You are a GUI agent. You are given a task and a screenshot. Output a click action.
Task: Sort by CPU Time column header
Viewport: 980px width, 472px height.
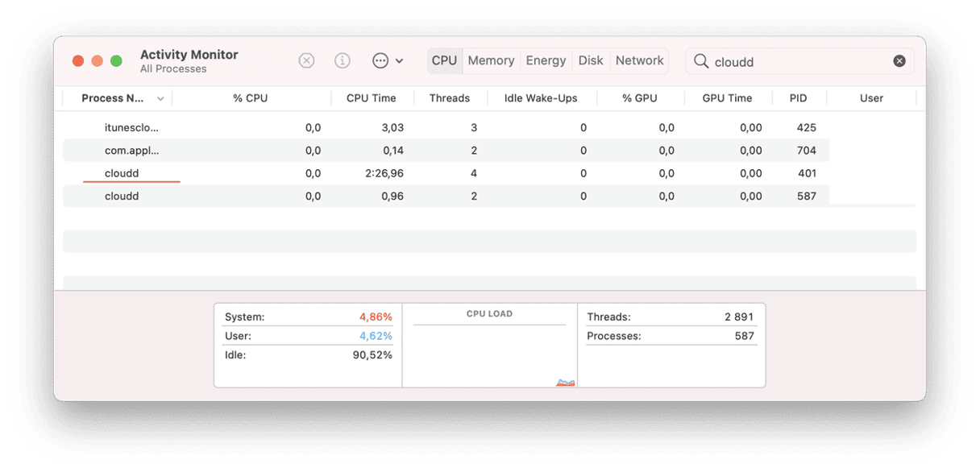[x=371, y=98]
